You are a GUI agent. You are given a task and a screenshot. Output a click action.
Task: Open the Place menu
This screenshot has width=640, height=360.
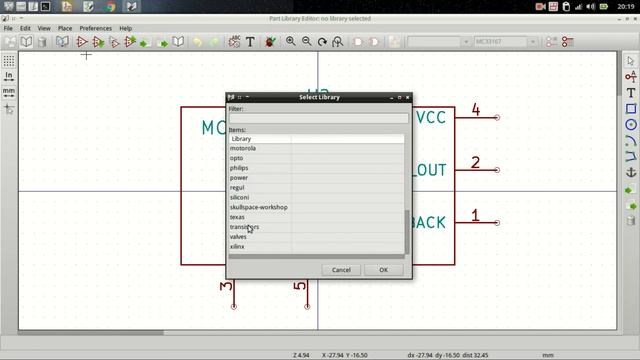coord(65,28)
